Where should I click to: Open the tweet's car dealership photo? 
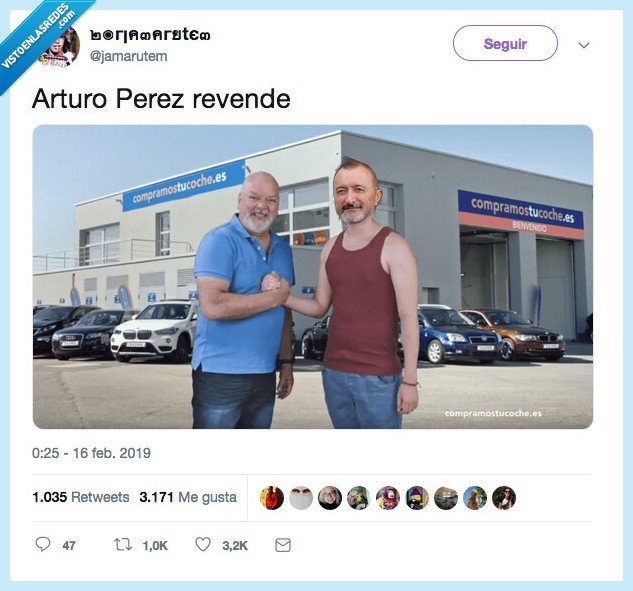[x=313, y=277]
